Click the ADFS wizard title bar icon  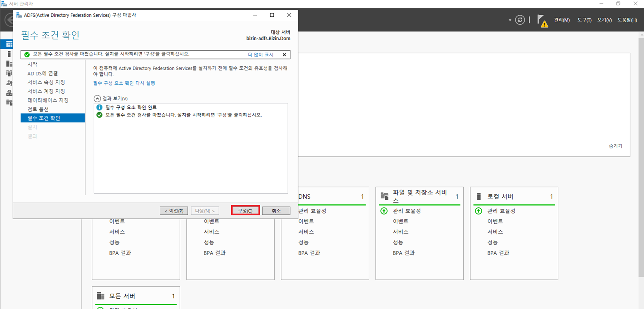(19, 15)
